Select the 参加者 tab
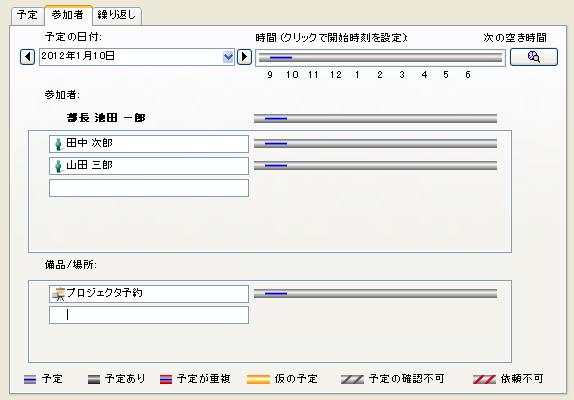Viewport: 574px width, 400px height. [x=68, y=15]
